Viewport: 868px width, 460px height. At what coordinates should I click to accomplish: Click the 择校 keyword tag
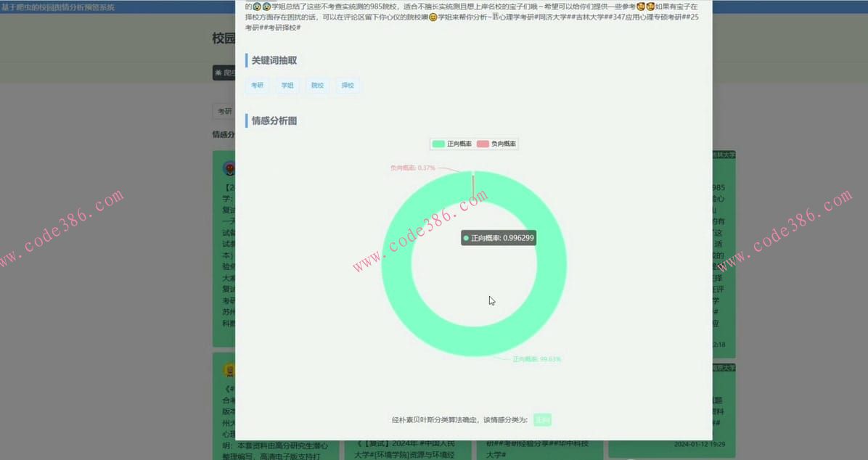click(348, 85)
